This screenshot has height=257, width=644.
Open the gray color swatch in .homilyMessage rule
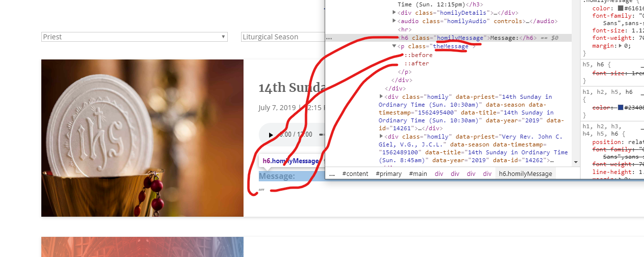(620, 8)
